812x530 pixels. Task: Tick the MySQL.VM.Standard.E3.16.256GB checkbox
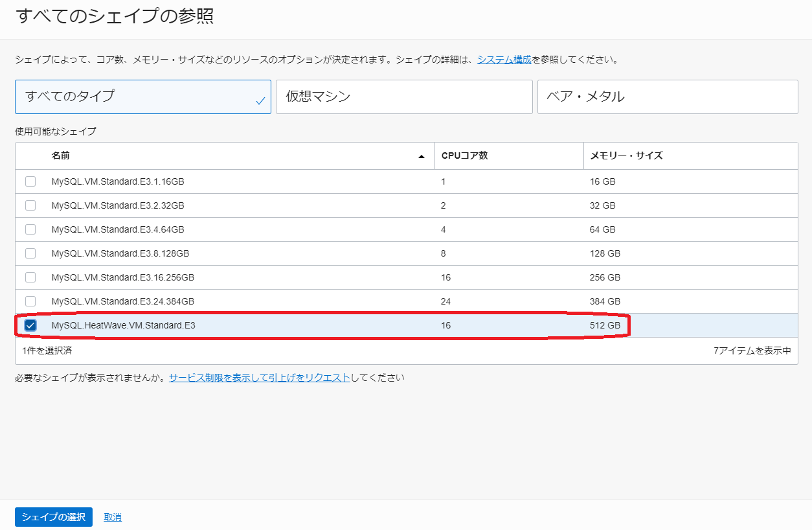pyautogui.click(x=30, y=277)
